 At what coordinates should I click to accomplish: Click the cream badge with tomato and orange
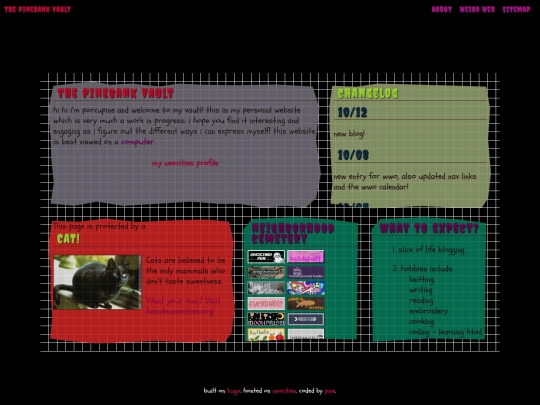coord(266,334)
